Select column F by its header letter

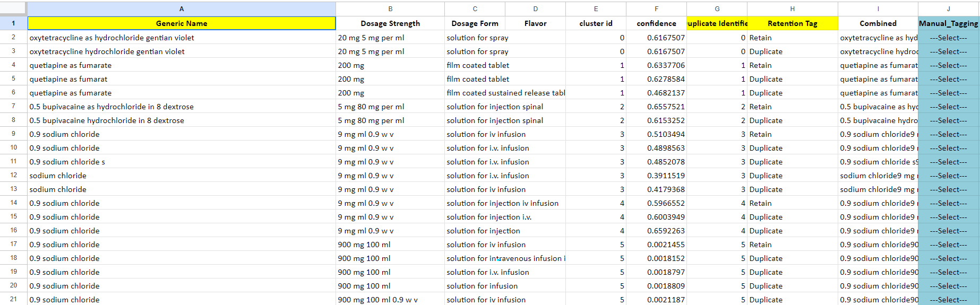(x=656, y=8)
